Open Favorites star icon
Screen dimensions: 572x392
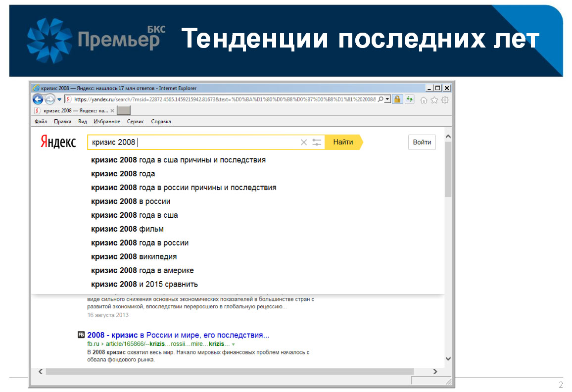(x=434, y=100)
